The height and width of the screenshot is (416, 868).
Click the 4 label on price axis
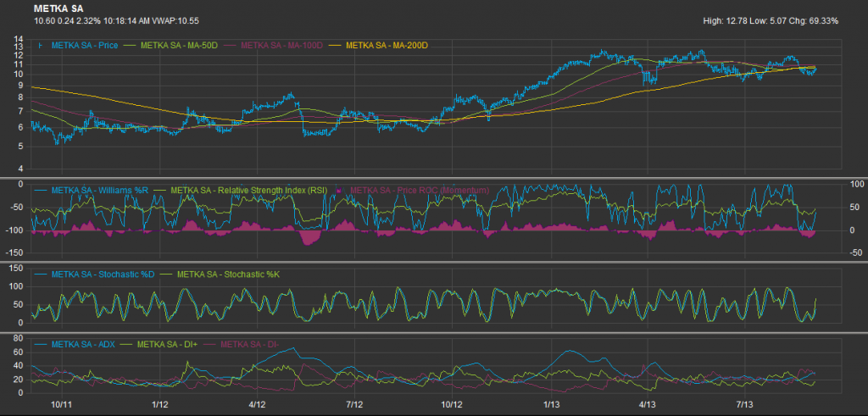[x=20, y=169]
